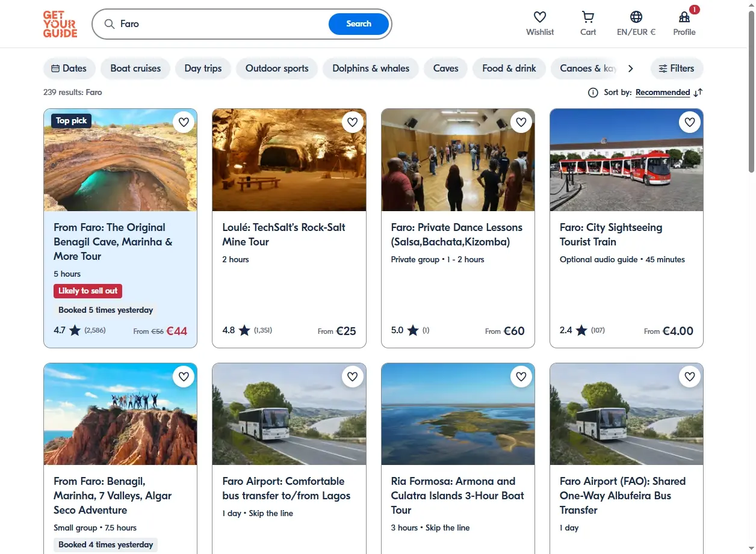Open Faro: Private Dance Lessons title
The height and width of the screenshot is (554, 756).
[x=457, y=235]
